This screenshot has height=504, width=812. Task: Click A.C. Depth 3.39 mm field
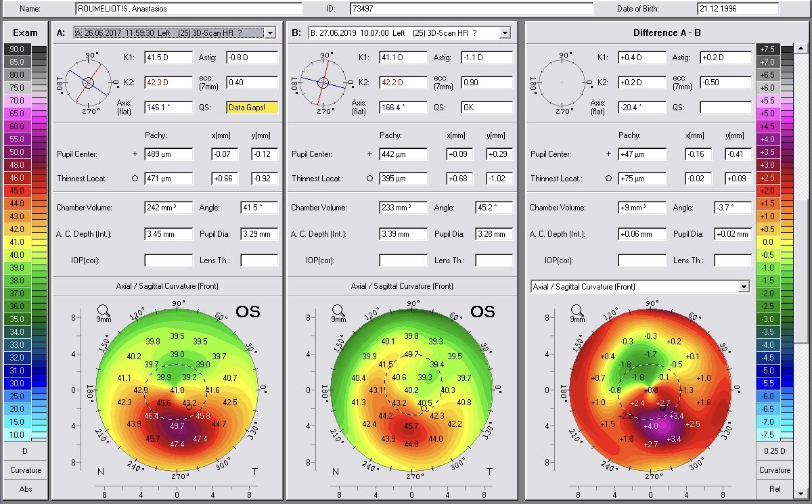tap(403, 235)
